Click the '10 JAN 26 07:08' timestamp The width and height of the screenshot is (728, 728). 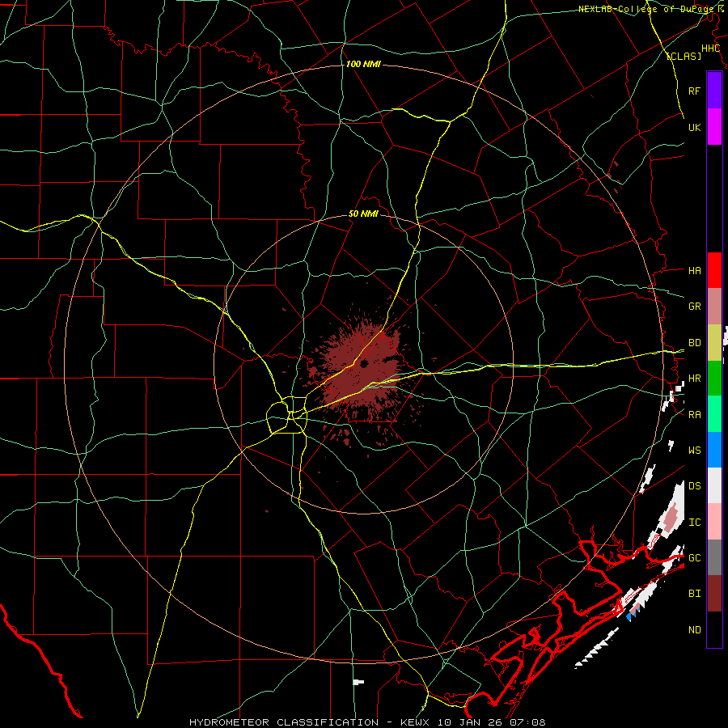pyautogui.click(x=492, y=722)
